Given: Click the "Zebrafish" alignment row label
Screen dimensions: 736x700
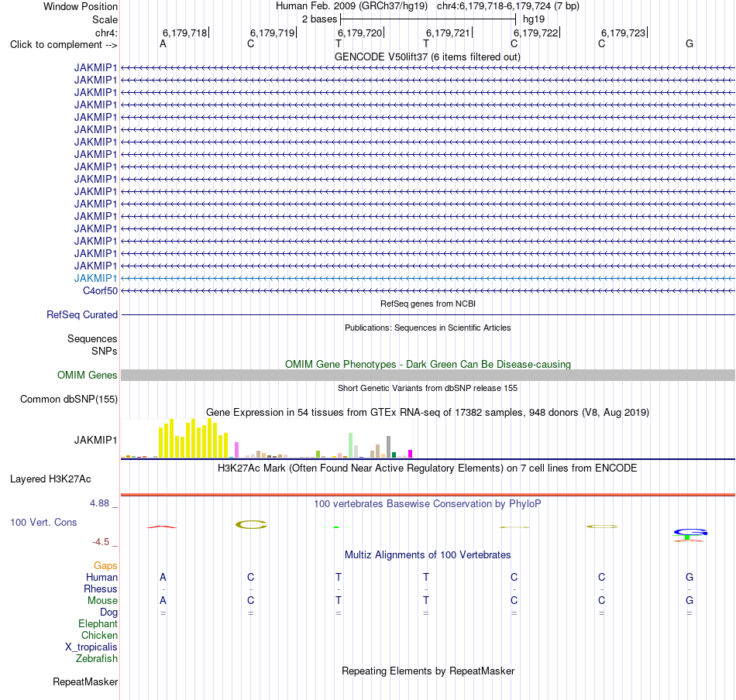Looking at the screenshot, I should (x=97, y=659).
